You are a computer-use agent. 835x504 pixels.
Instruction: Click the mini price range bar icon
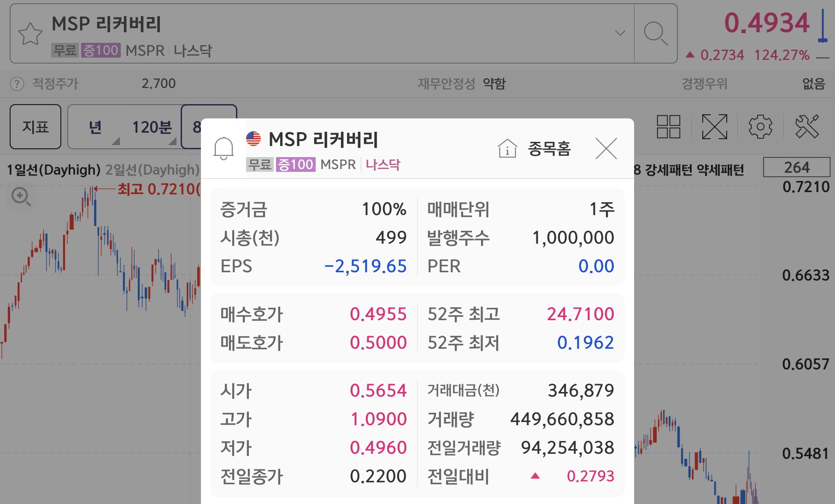pyautogui.click(x=823, y=27)
